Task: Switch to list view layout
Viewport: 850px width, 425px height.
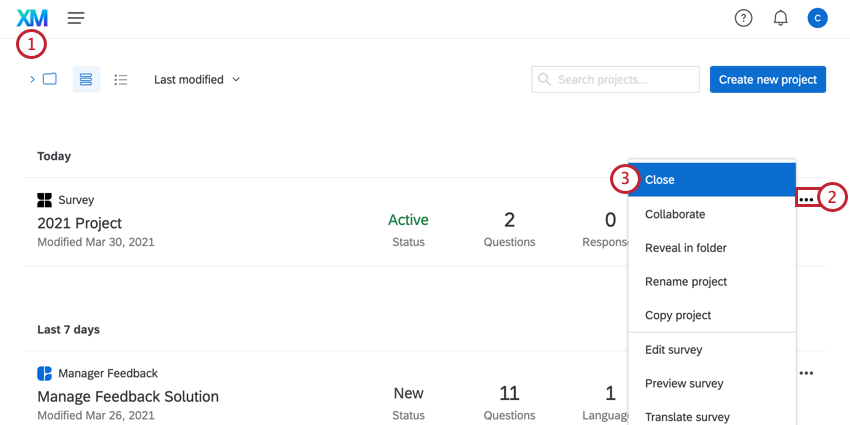Action: pyautogui.click(x=121, y=79)
